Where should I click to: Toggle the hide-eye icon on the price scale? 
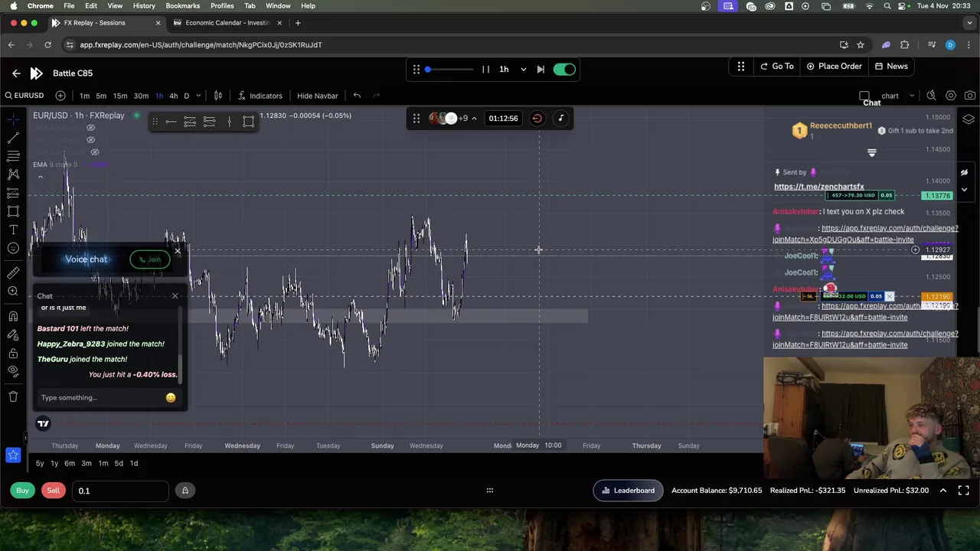click(964, 172)
